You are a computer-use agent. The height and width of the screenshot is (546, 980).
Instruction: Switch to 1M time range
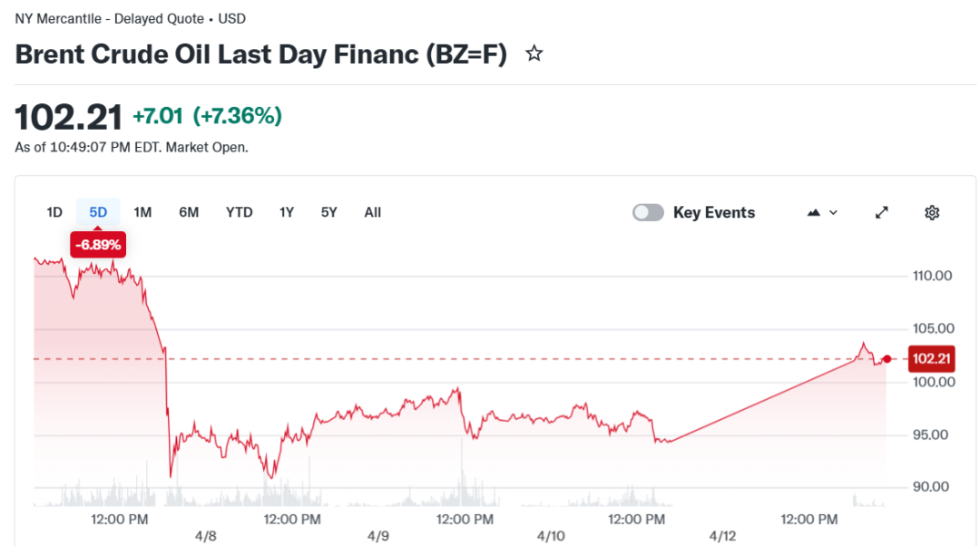(x=142, y=212)
